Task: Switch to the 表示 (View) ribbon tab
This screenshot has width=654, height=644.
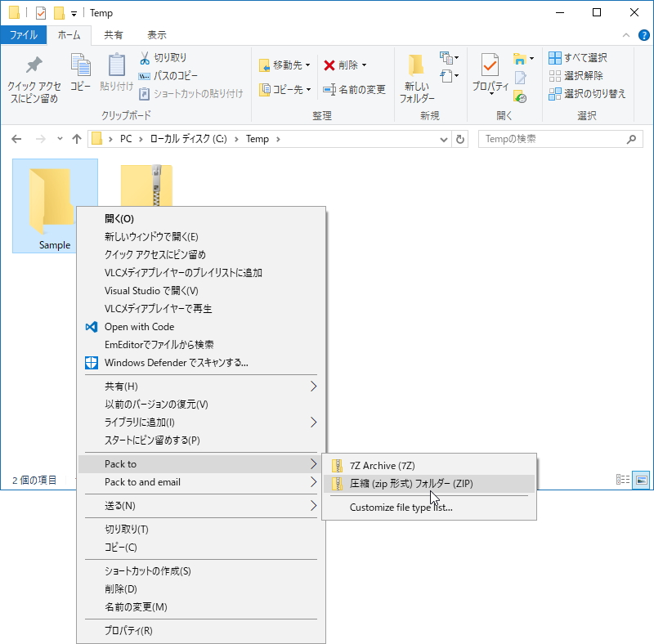Action: click(x=157, y=34)
